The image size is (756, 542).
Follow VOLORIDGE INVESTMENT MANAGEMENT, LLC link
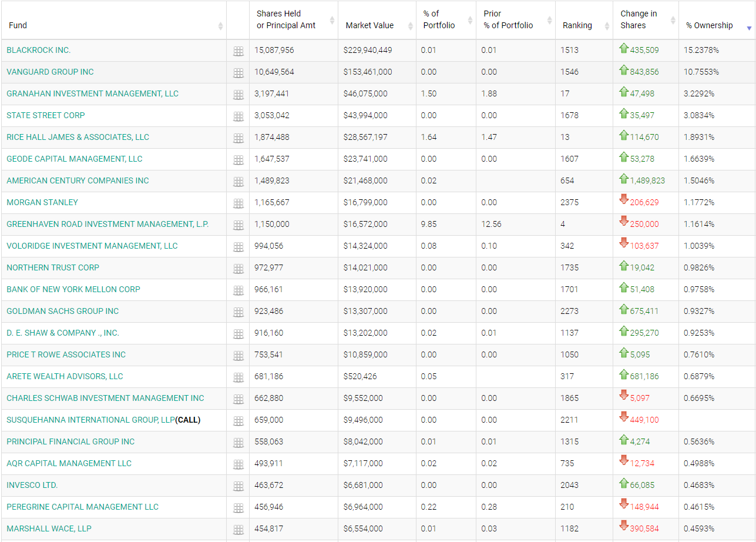pos(92,246)
